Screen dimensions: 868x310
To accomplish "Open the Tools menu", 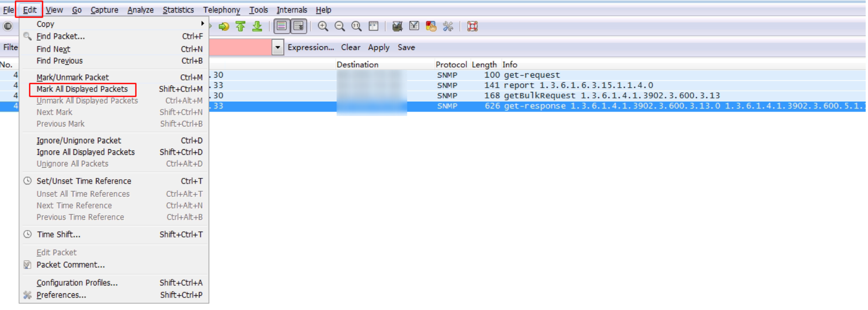I will point(259,10).
